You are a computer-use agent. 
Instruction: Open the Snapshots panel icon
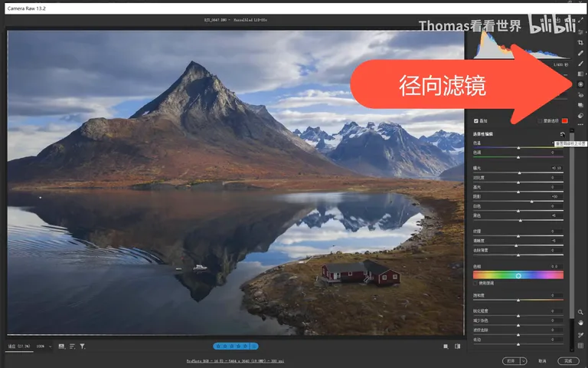[x=580, y=105]
